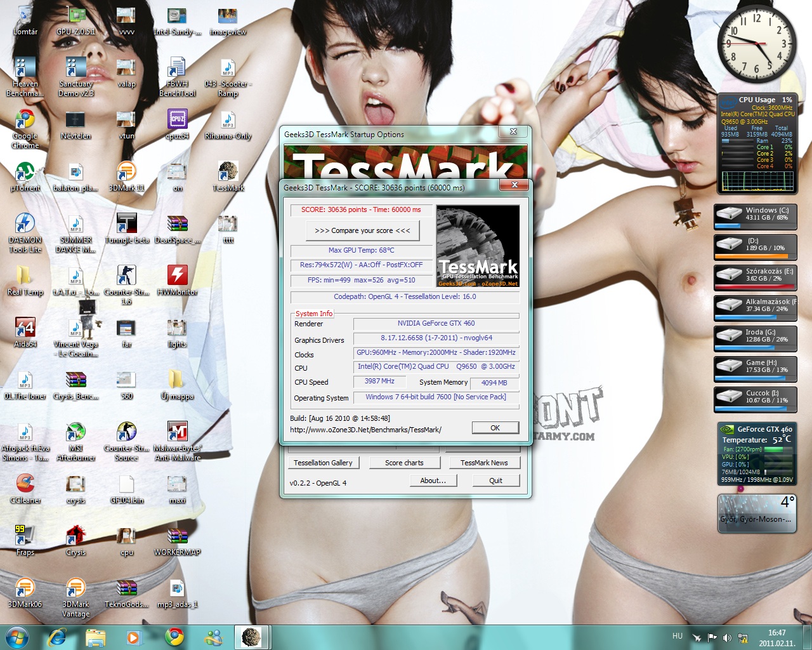Open Lomtár recycle bin

pyautogui.click(x=25, y=21)
